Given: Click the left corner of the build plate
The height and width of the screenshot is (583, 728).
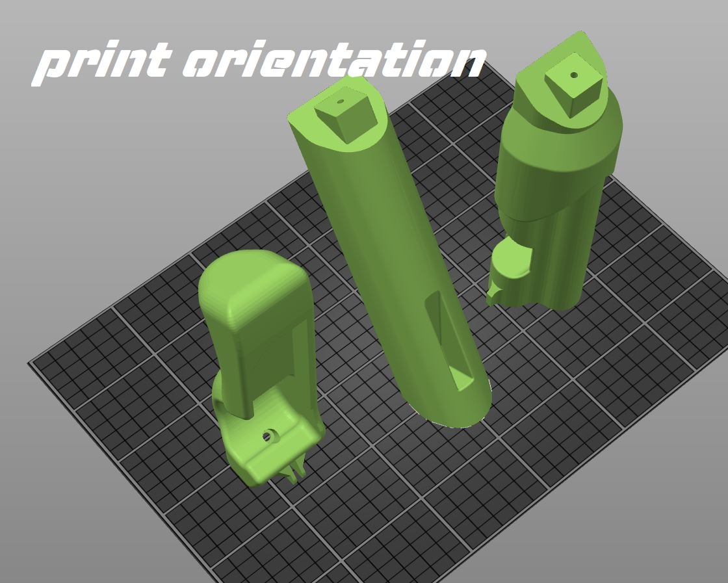Looking at the screenshot, I should 34,364.
